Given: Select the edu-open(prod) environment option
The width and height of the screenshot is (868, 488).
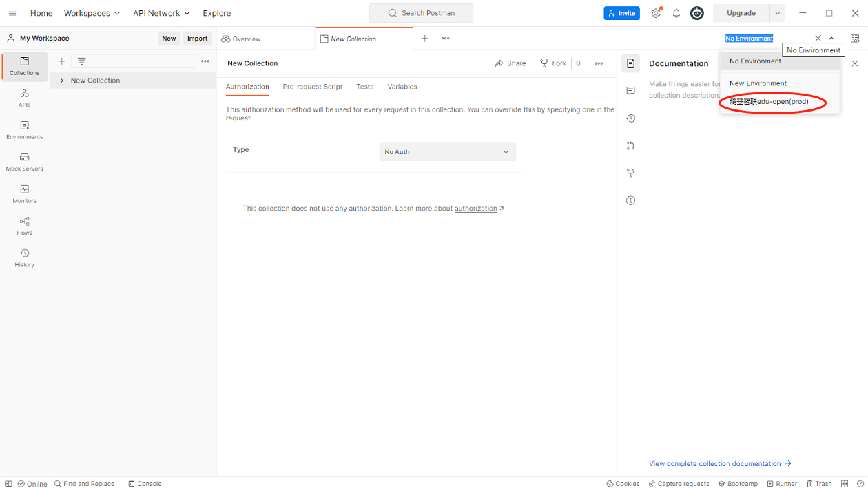Looking at the screenshot, I should pyautogui.click(x=769, y=102).
